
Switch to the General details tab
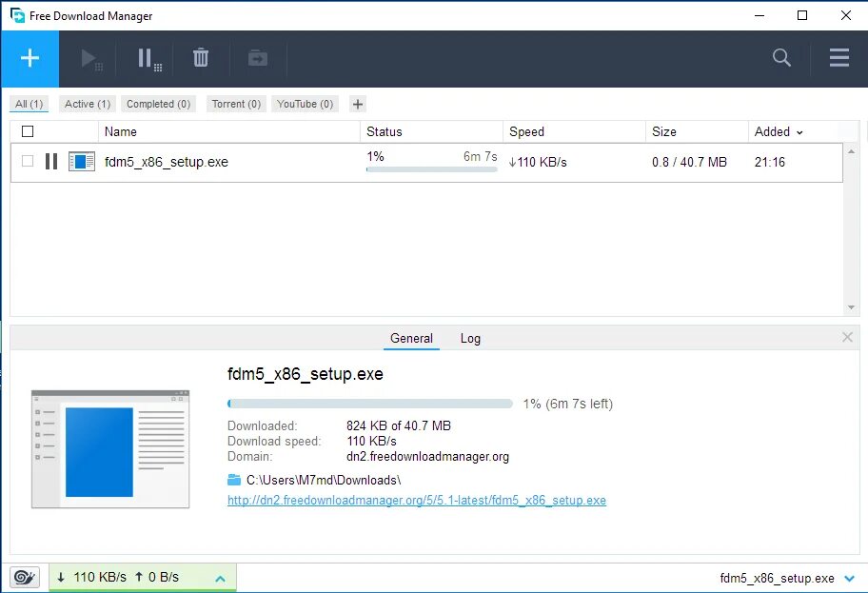coord(411,338)
